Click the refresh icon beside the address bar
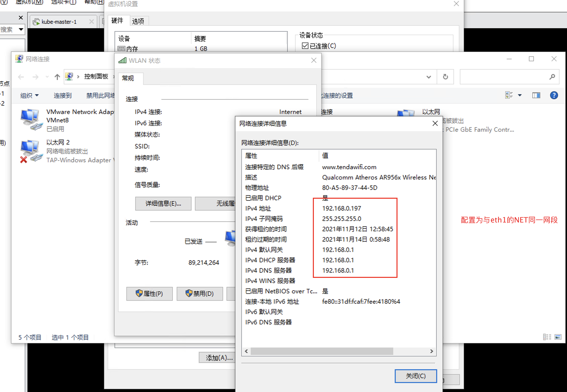Screen dimensions: 567x392 click(445, 77)
